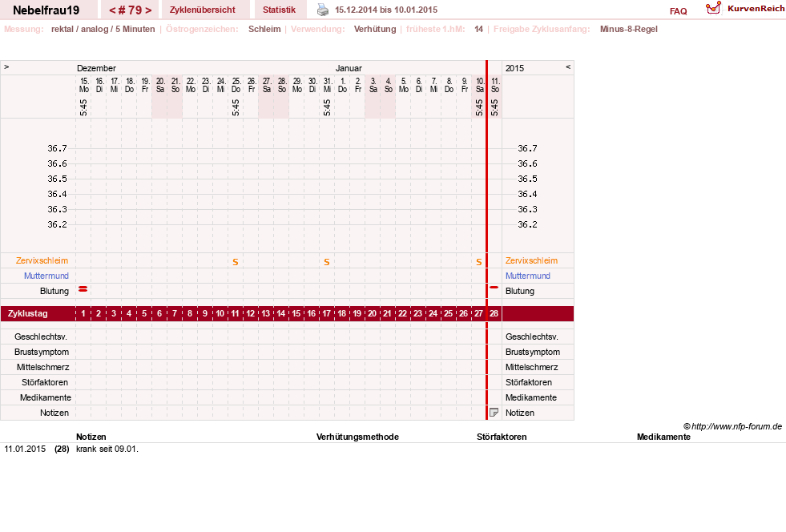Select cycle day 28 in Zyklustag row
786x532 pixels.
494,313
